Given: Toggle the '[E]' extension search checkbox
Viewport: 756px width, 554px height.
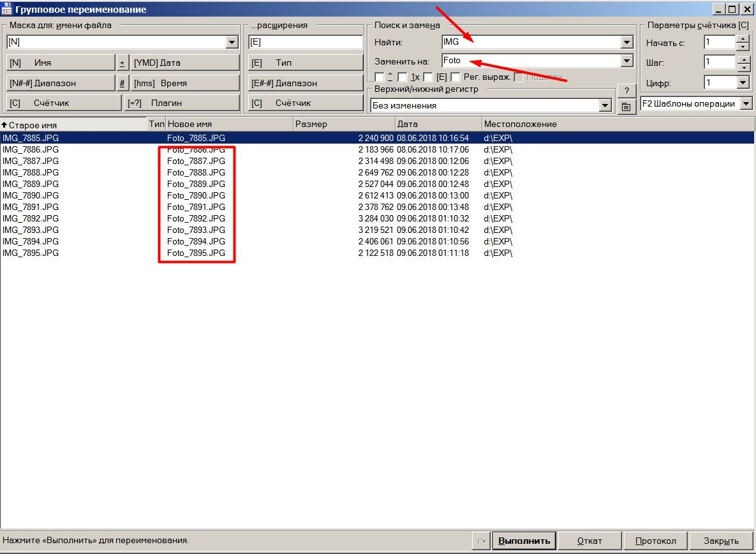Looking at the screenshot, I should 427,77.
